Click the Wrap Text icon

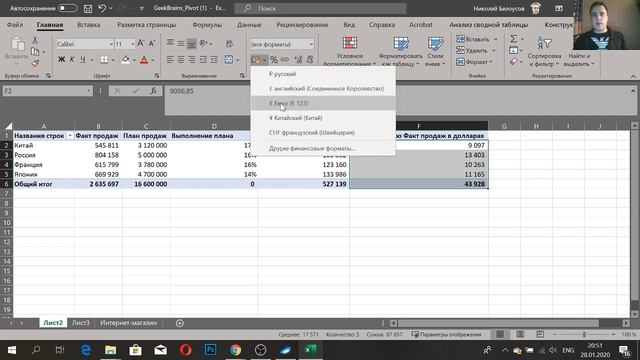click(229, 43)
